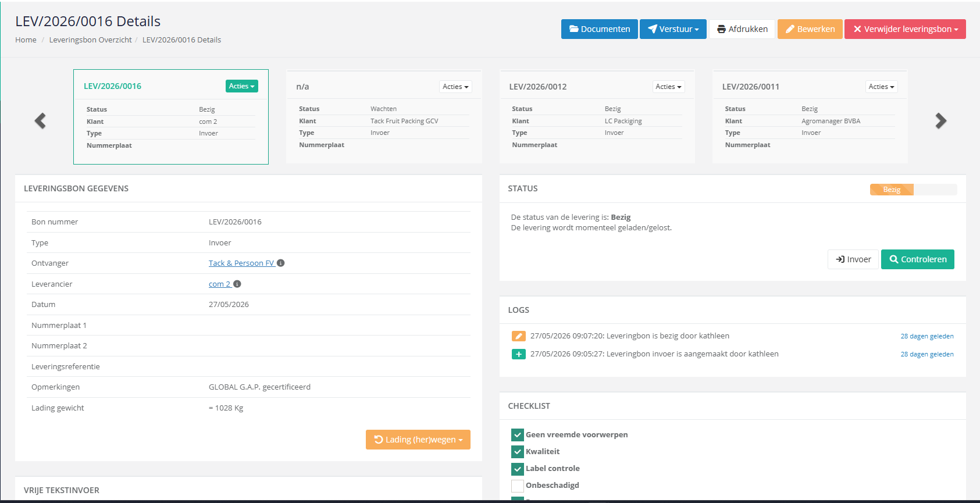
Task: Open Acties dropdown on LEV/2026/0016 card
Action: pyautogui.click(x=242, y=86)
